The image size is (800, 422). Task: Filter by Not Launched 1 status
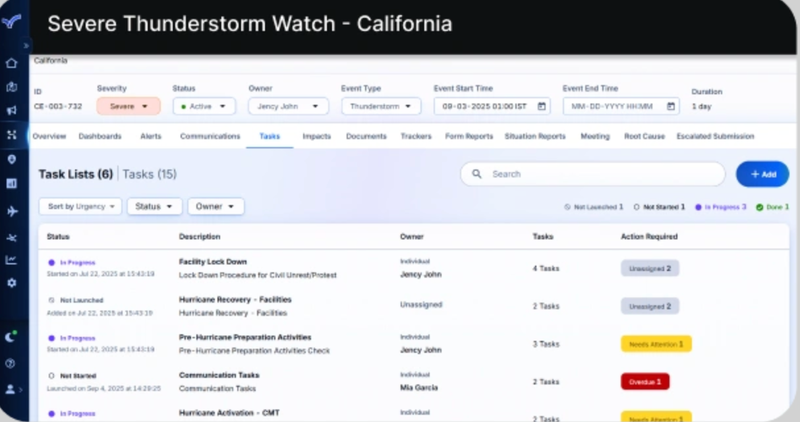(x=593, y=207)
